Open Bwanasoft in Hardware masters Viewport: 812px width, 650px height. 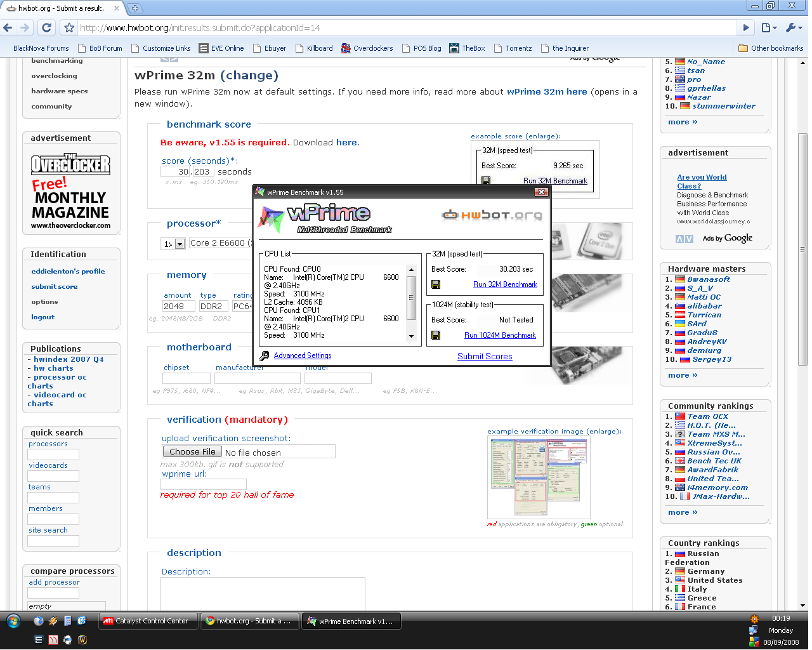tap(709, 279)
